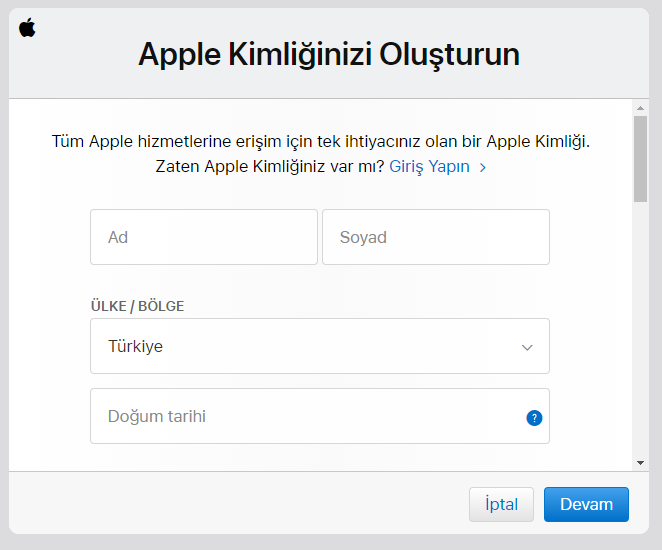Click the scrollbar track below the thumb

tap(640, 330)
